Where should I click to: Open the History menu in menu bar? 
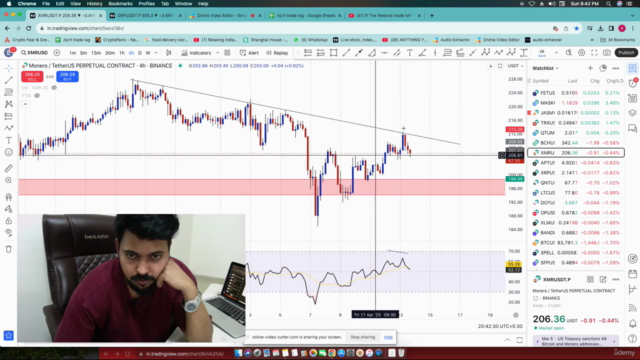94,4
